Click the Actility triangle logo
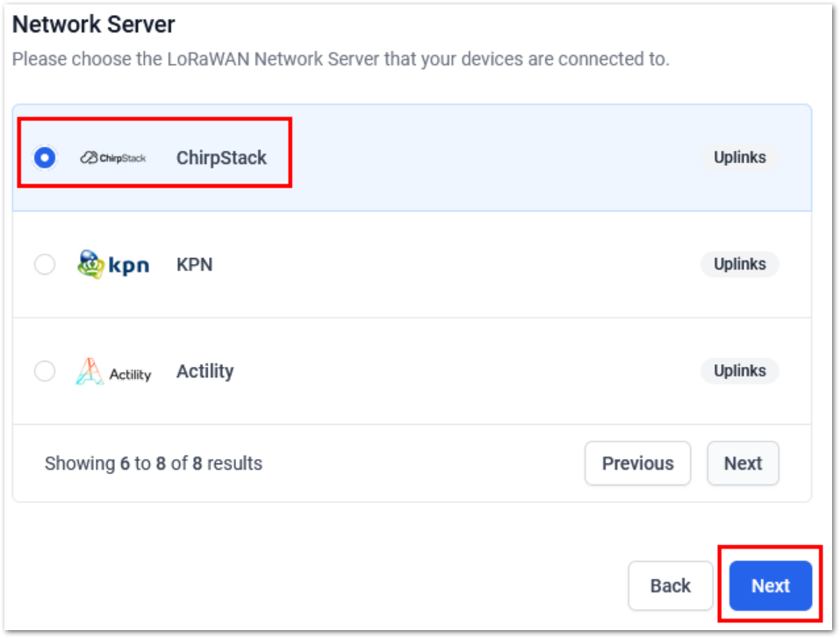This screenshot has width=840, height=638. click(x=113, y=371)
